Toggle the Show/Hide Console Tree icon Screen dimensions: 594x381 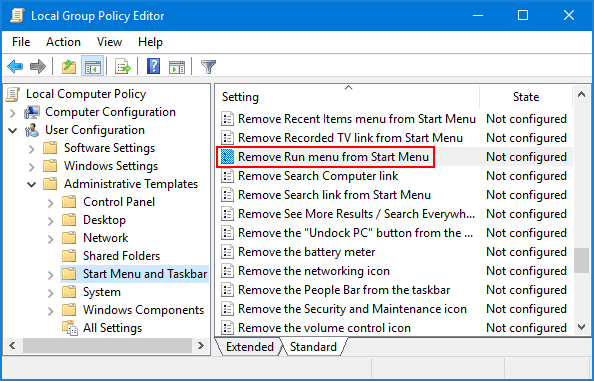(92, 67)
